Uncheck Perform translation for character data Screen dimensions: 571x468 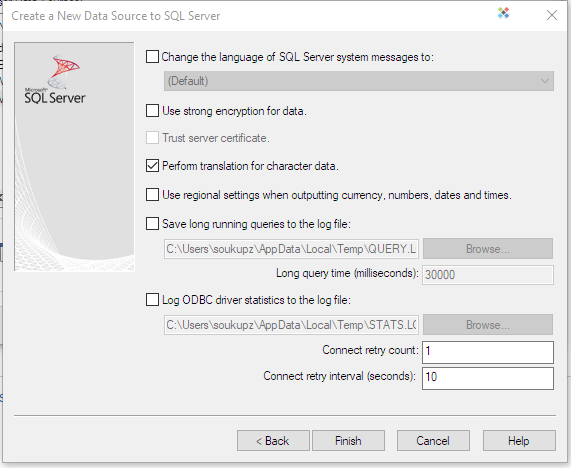[x=152, y=166]
